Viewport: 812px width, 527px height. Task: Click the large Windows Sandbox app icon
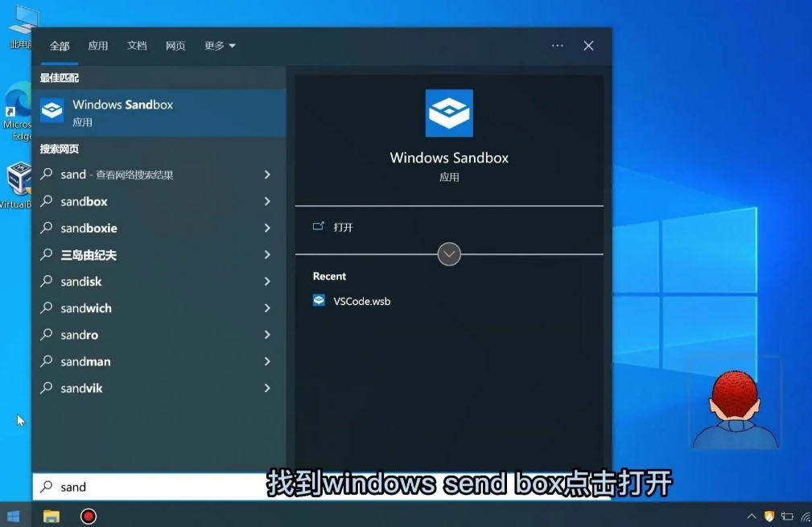click(x=449, y=113)
